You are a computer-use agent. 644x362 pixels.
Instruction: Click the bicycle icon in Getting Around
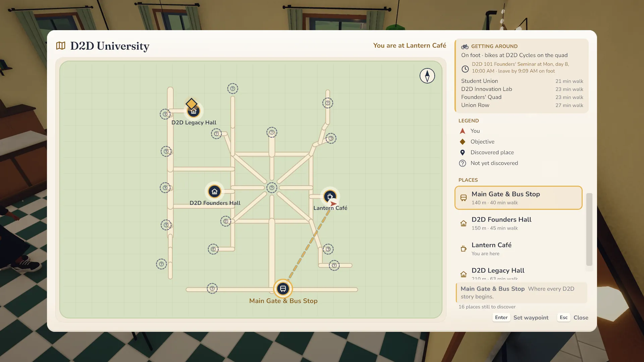[465, 47]
